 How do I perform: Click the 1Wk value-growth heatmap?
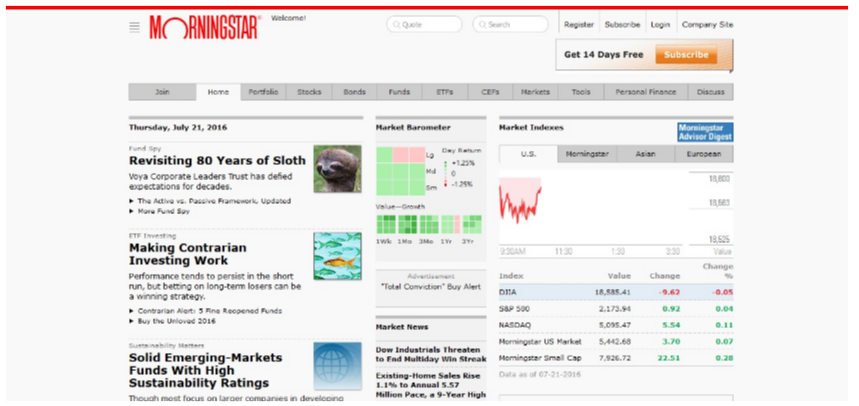pos(386,225)
